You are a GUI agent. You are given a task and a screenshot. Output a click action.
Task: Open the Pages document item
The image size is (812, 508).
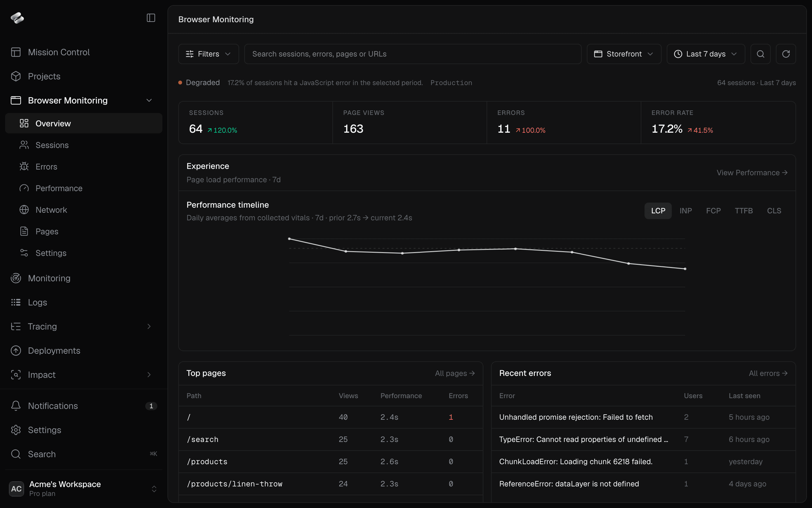point(83,231)
